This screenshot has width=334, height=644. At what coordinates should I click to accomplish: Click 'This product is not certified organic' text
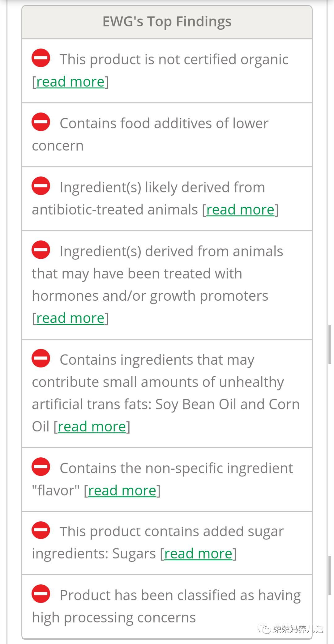(x=174, y=60)
